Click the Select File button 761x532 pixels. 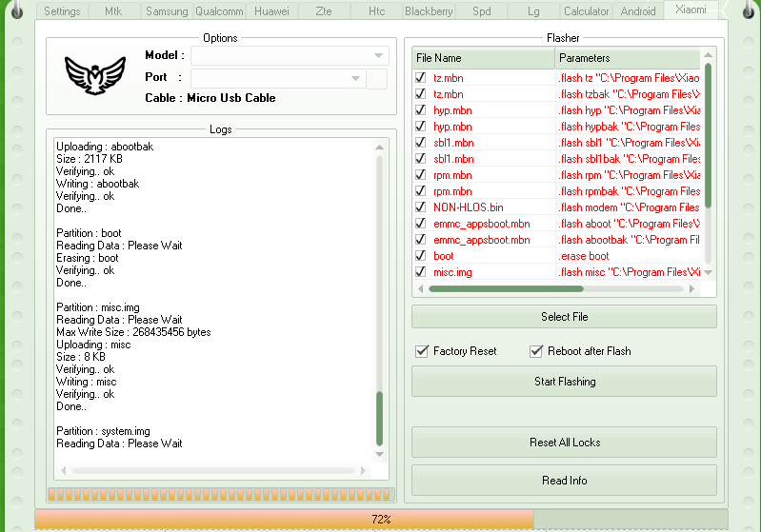(x=564, y=317)
